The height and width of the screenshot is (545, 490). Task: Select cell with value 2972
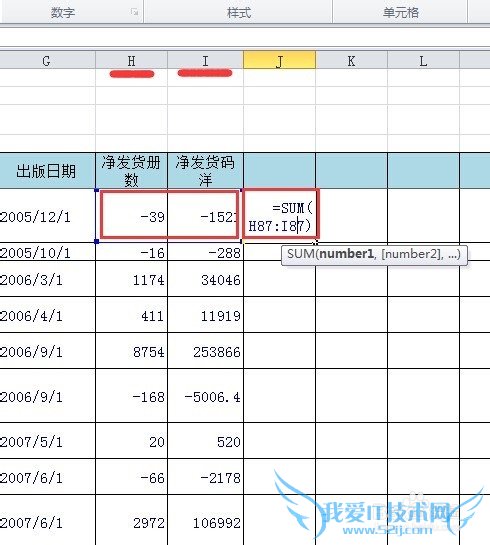tap(132, 520)
